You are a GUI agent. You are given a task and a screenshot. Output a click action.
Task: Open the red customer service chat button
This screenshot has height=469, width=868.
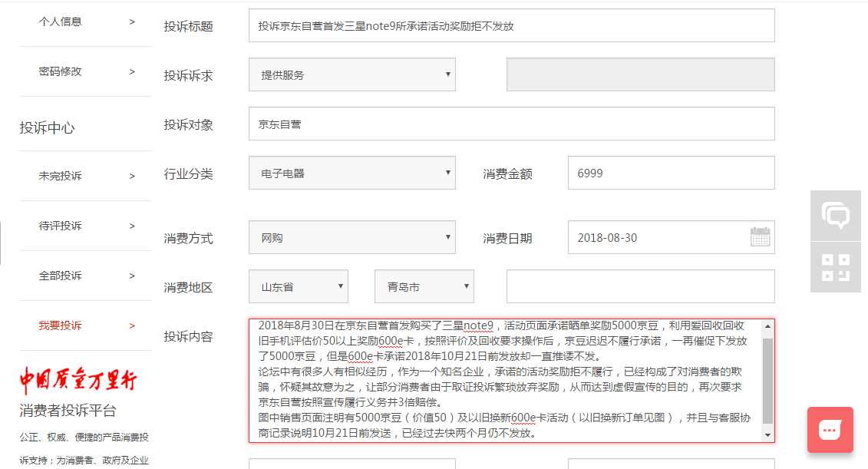click(830, 430)
